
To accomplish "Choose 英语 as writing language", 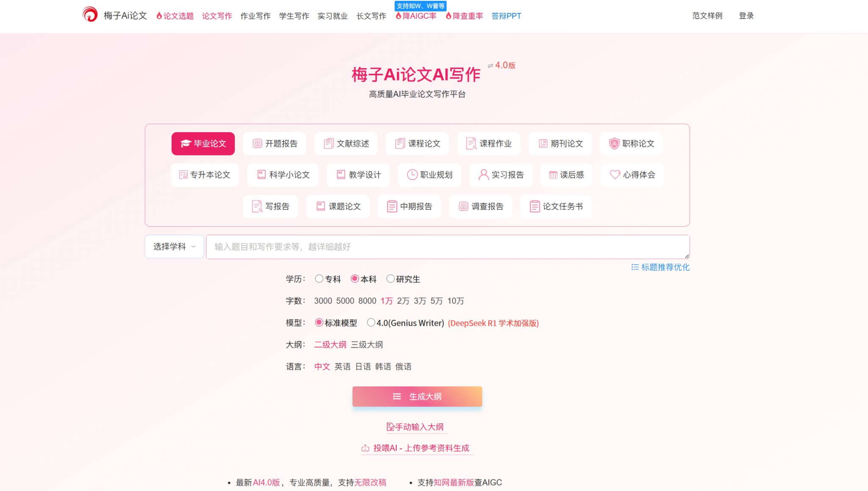I will [342, 367].
